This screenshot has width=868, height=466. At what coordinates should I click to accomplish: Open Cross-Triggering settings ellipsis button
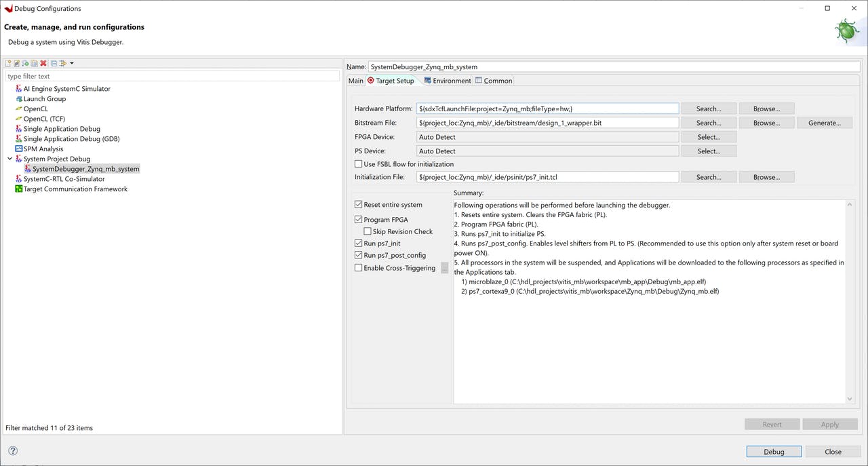pos(445,268)
